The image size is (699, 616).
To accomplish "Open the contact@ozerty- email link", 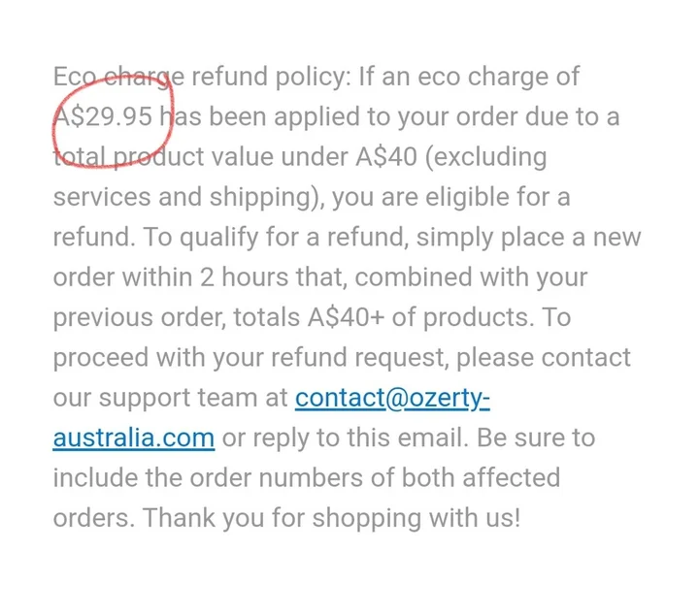I will [x=399, y=397].
